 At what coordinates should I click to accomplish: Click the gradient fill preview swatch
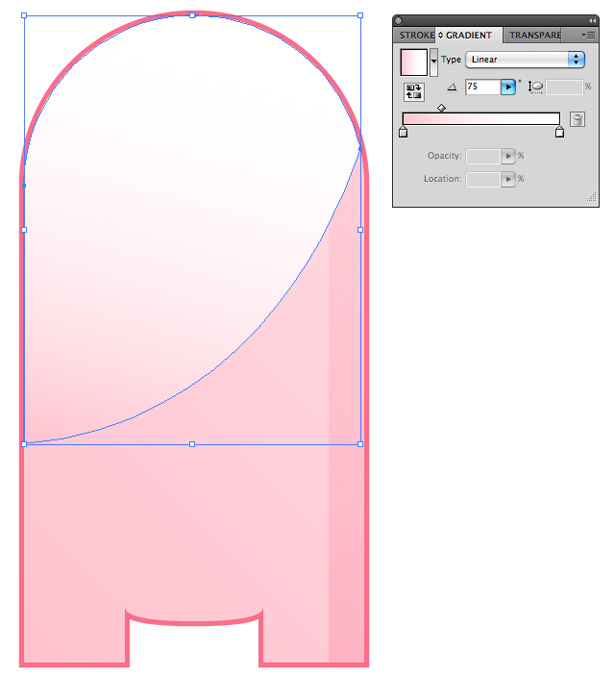[x=414, y=62]
